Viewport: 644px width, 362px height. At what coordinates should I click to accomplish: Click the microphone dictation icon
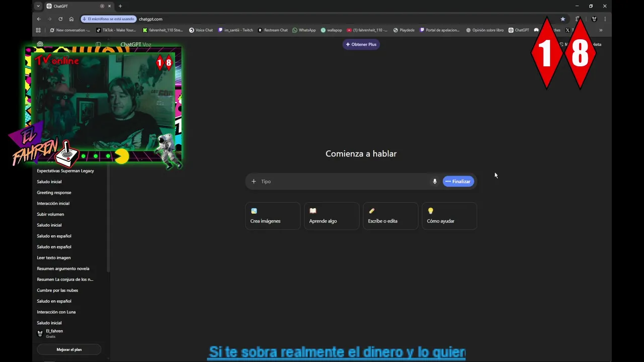tap(435, 182)
